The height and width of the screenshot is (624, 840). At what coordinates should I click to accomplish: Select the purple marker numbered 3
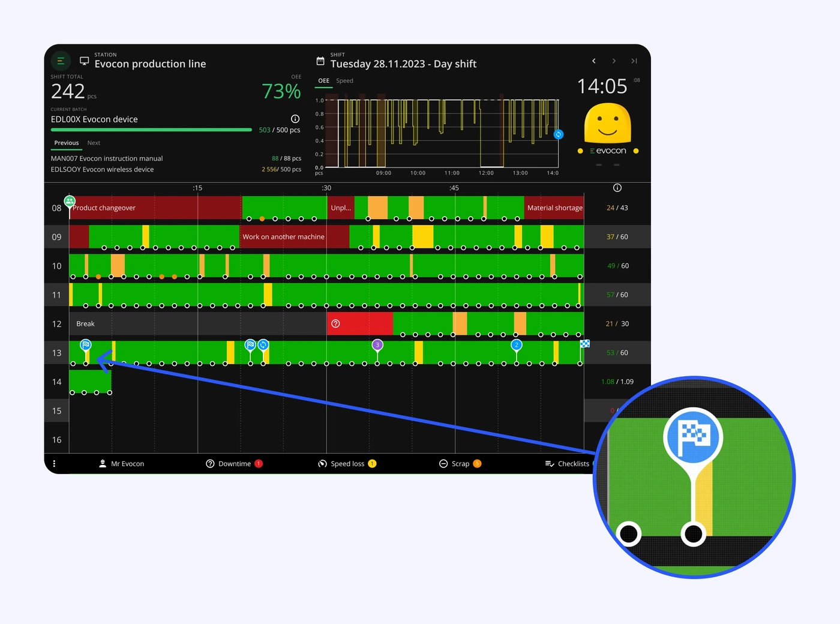377,345
